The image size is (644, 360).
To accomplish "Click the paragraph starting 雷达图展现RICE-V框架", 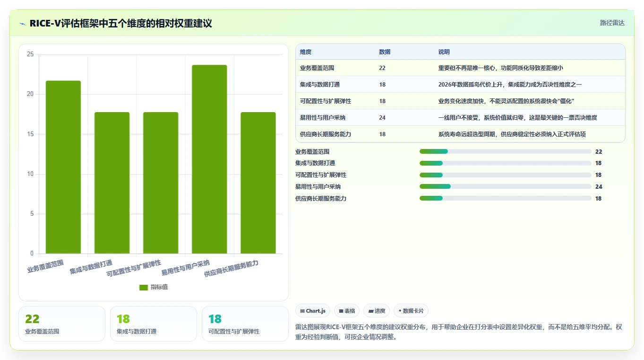I will click(x=460, y=332).
